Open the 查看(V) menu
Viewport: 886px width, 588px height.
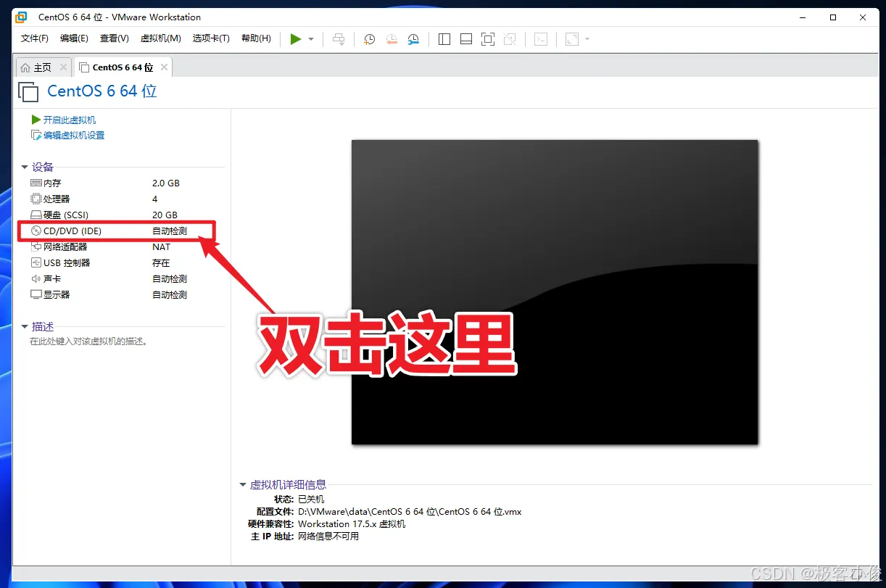pos(115,38)
